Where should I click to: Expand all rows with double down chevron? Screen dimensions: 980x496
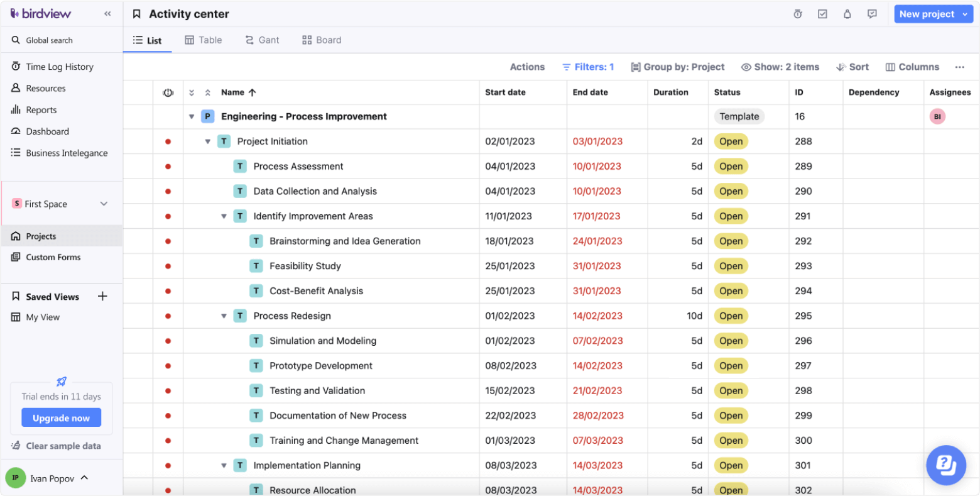(x=192, y=92)
